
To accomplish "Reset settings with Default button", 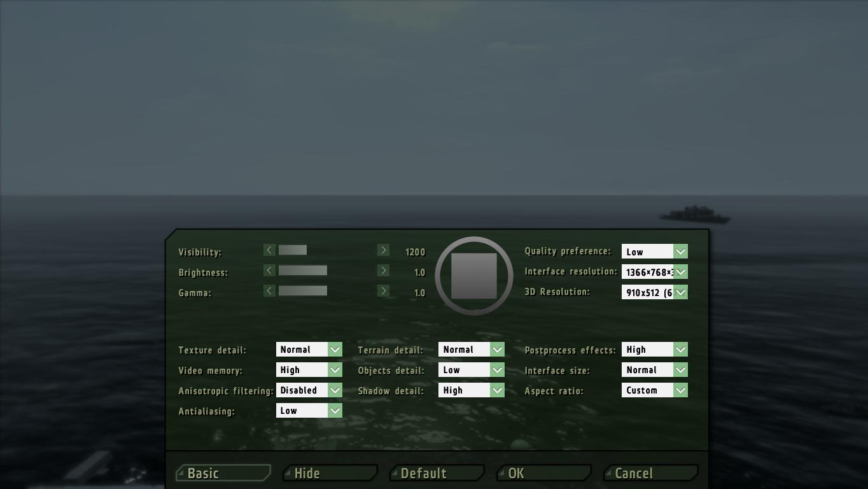I will [x=437, y=473].
